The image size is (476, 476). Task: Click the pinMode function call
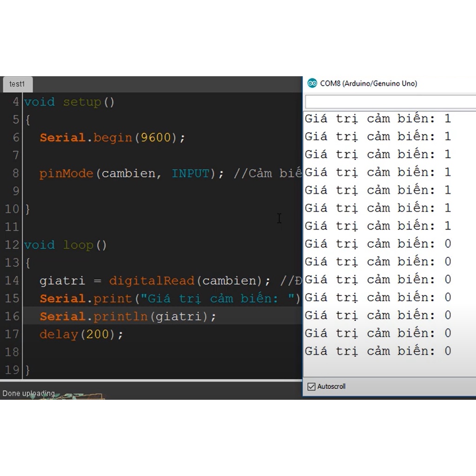coord(66,173)
